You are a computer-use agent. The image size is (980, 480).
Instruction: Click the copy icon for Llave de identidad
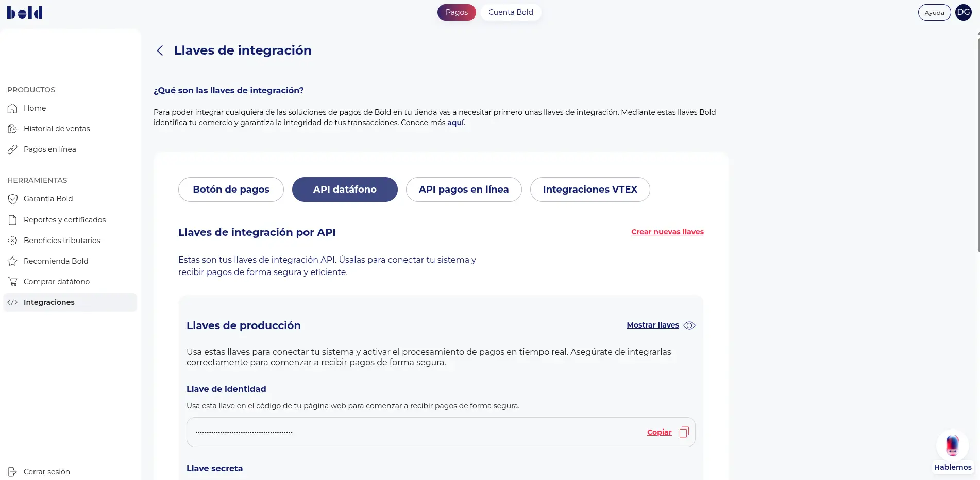[x=684, y=432]
